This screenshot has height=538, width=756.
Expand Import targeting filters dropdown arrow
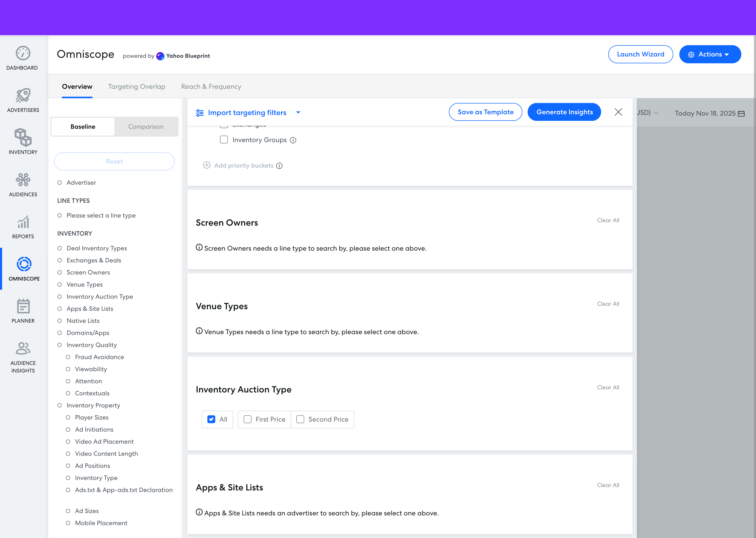pyautogui.click(x=298, y=112)
